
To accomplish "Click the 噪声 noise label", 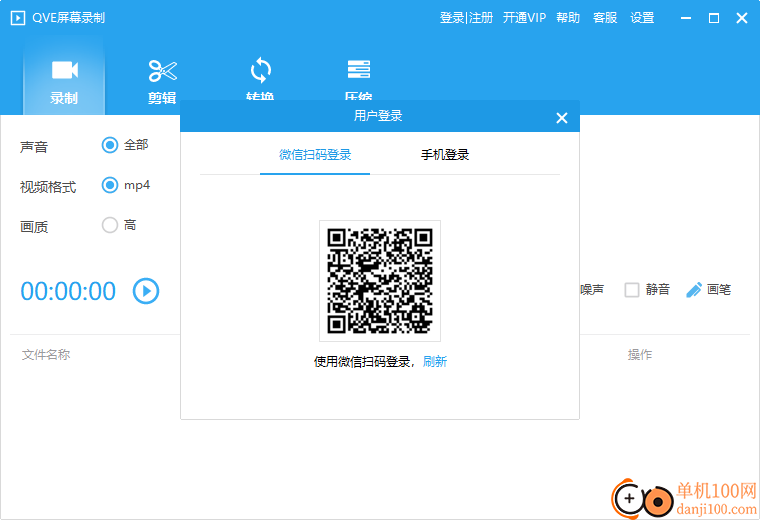I will [x=592, y=290].
